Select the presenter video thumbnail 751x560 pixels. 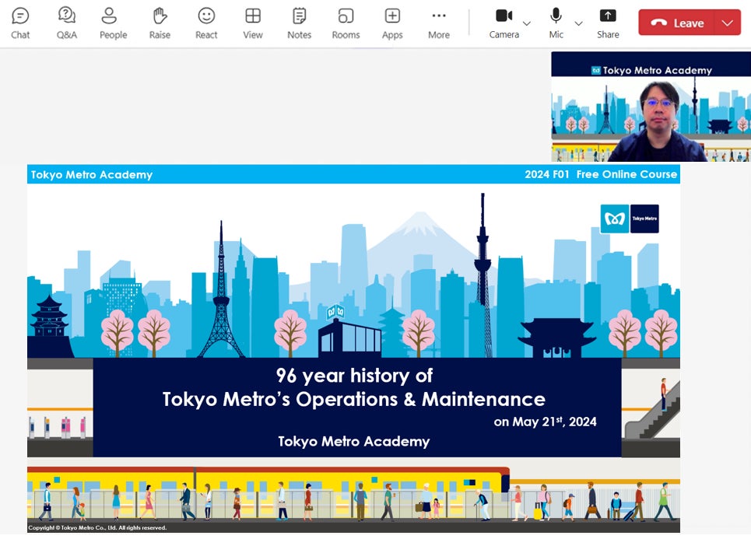click(x=651, y=107)
